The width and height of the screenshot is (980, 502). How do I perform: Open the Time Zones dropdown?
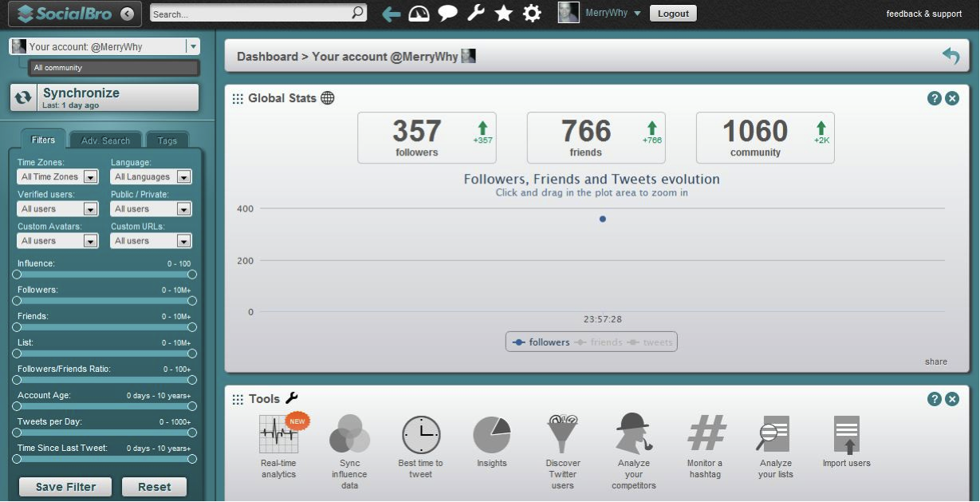coord(57,177)
